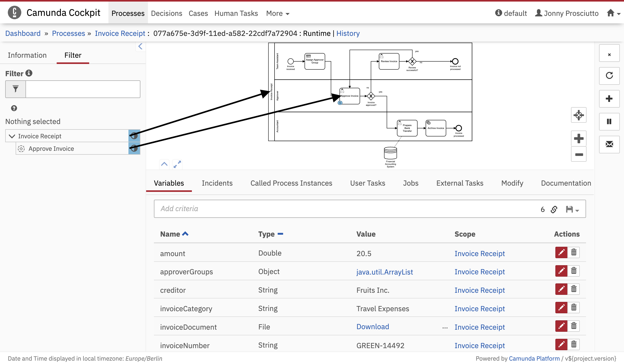Select the Review Invoice task in diagram
Viewport: 624px width, 364px height.
[389, 61]
